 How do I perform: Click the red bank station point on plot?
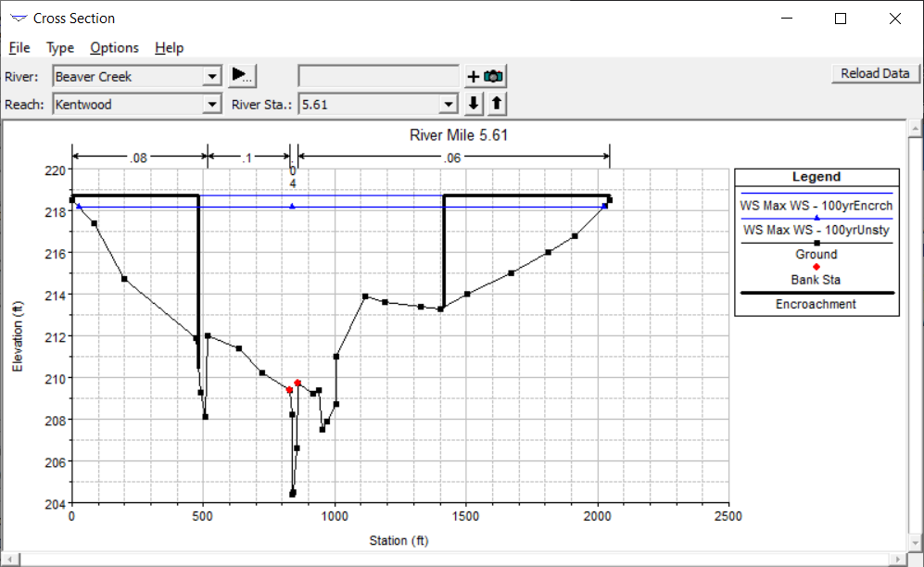[297, 383]
